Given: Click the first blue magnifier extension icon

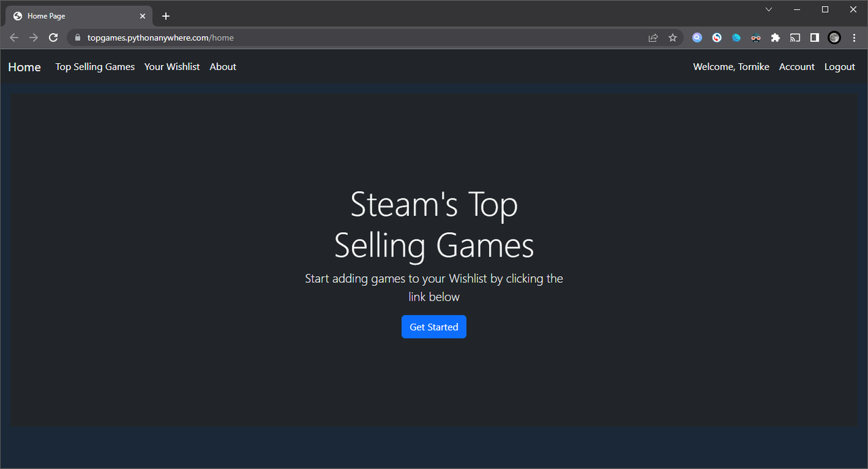Looking at the screenshot, I should click(697, 38).
